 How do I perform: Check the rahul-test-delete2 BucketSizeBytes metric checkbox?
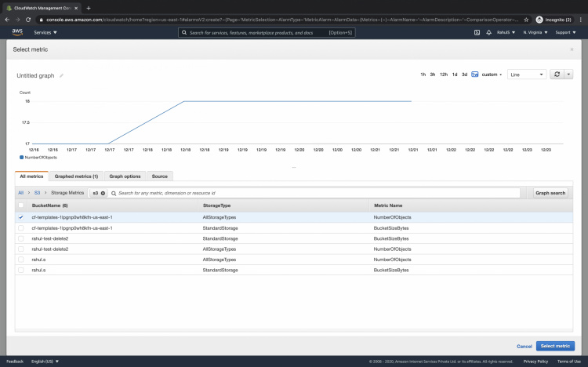[21, 238]
